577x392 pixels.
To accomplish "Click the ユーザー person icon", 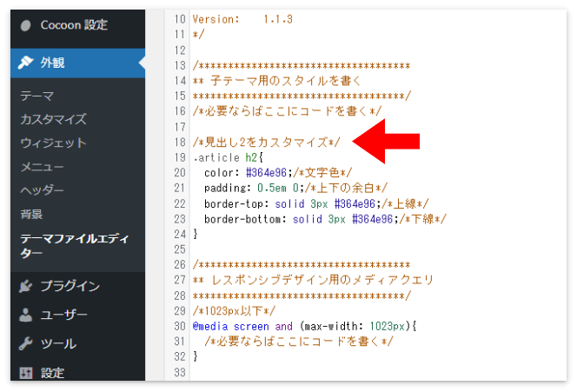I will tap(26, 315).
